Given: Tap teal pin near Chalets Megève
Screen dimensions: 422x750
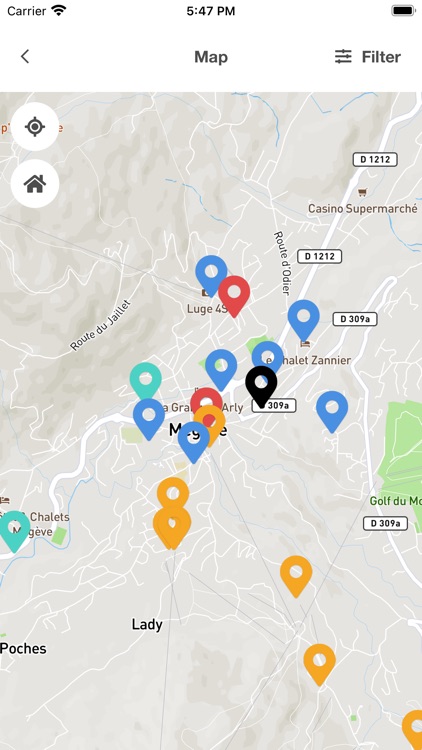Looking at the screenshot, I should [x=14, y=531].
